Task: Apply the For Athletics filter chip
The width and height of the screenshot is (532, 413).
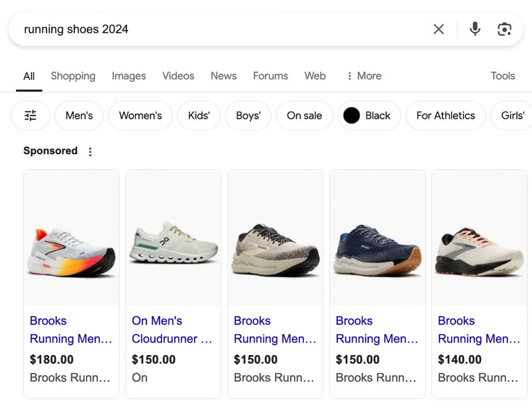Action: [445, 116]
